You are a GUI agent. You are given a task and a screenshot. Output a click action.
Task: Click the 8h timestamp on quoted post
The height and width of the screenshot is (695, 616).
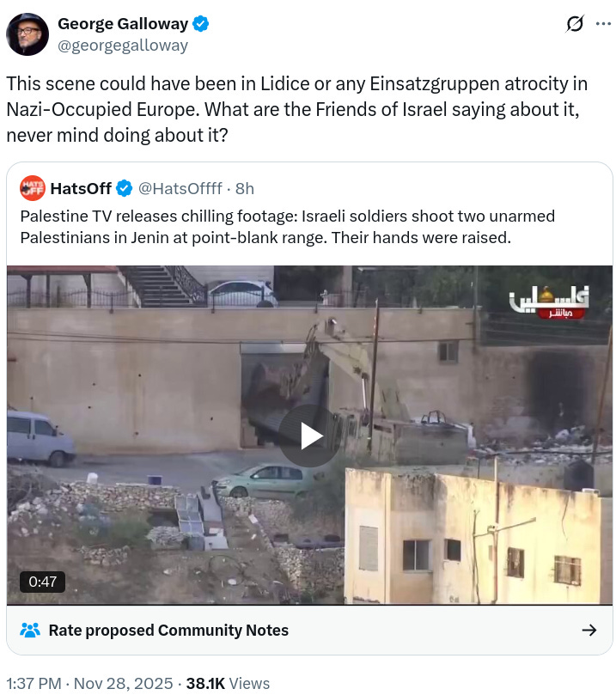[x=245, y=188]
